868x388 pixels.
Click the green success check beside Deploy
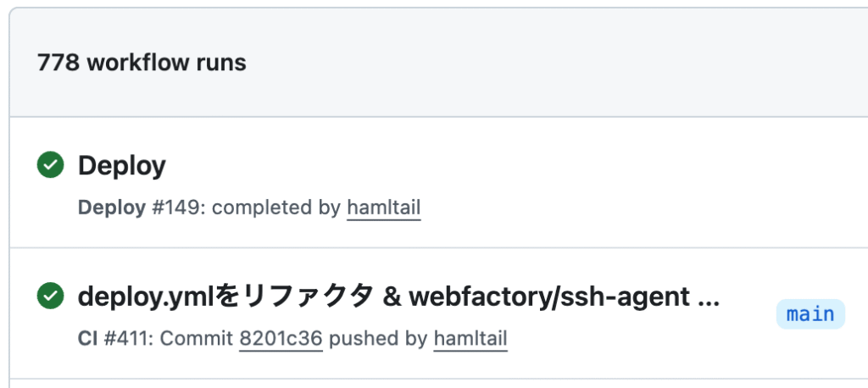[x=51, y=166]
